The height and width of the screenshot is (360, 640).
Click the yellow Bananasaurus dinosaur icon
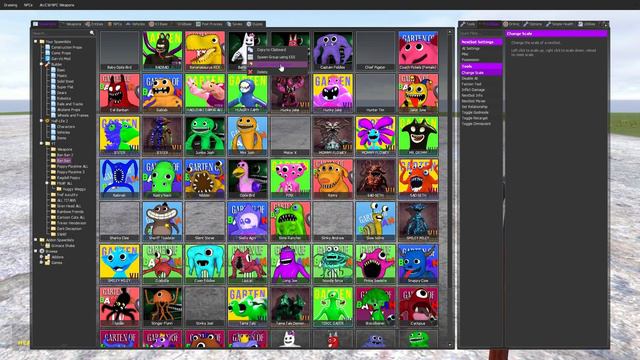coord(204,51)
